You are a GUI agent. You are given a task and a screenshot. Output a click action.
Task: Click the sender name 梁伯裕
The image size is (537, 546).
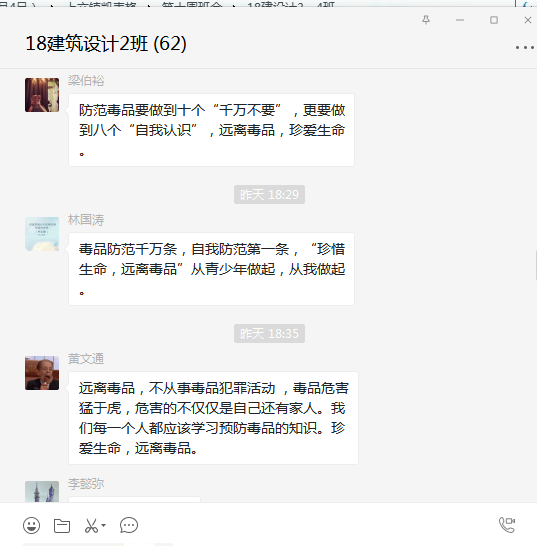86,81
